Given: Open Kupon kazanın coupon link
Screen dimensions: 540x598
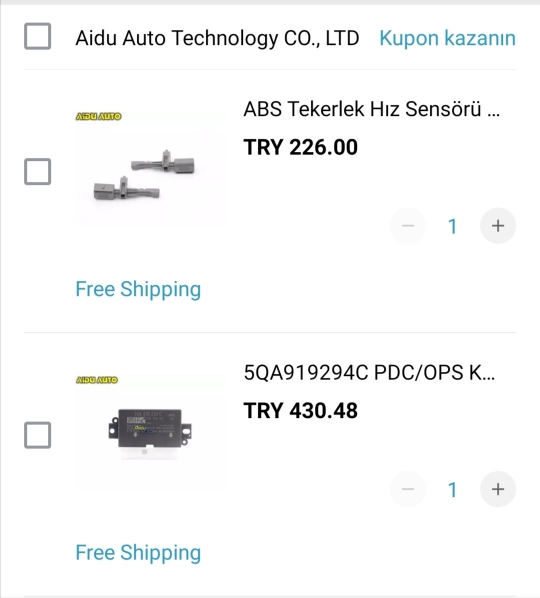Looking at the screenshot, I should coord(447,38).
